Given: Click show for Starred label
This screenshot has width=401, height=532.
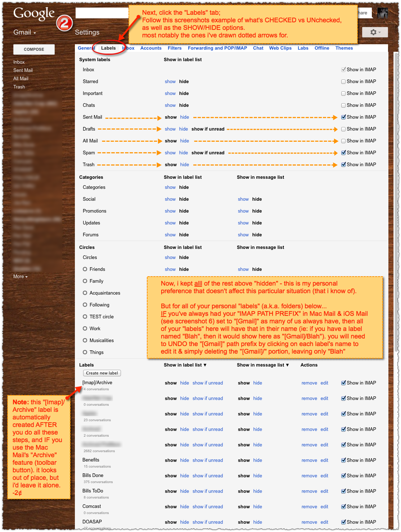Looking at the screenshot, I should pyautogui.click(x=170, y=82).
